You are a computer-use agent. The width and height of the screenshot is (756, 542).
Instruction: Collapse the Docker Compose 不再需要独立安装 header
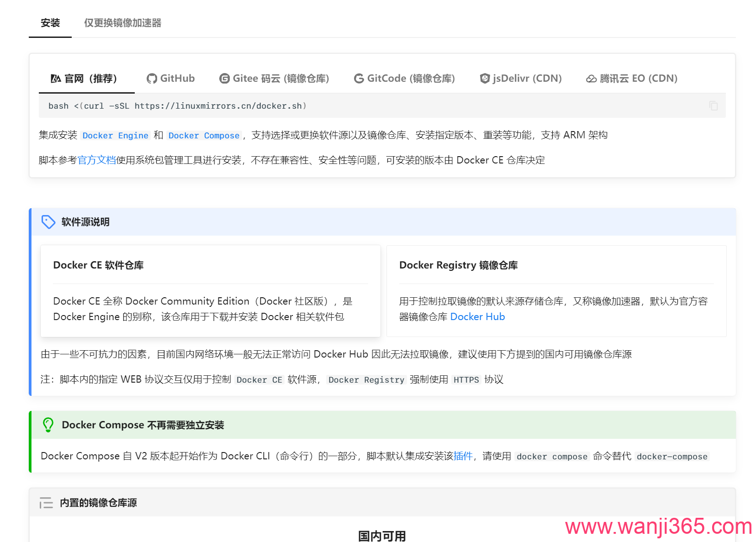pyautogui.click(x=383, y=425)
